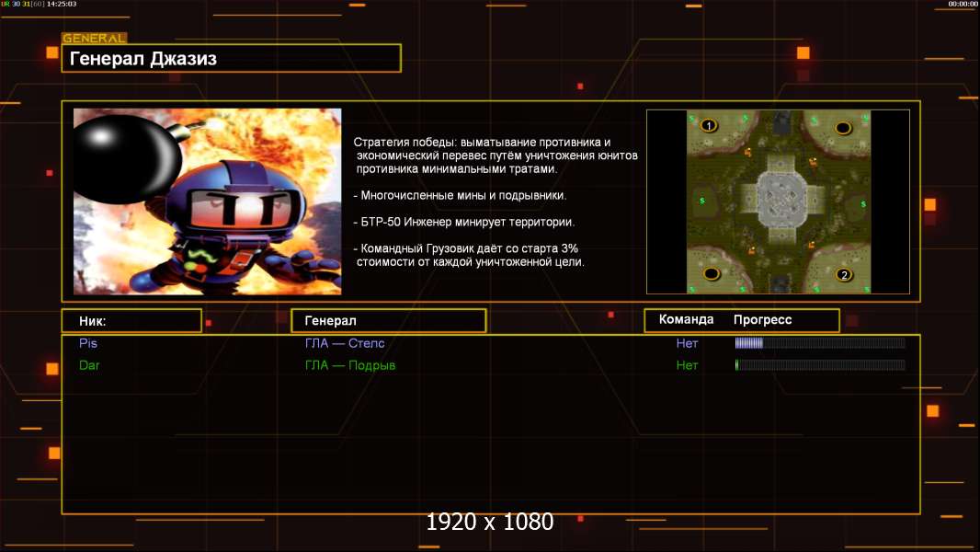Click the 00:00:00 timer top-right

tap(963, 4)
